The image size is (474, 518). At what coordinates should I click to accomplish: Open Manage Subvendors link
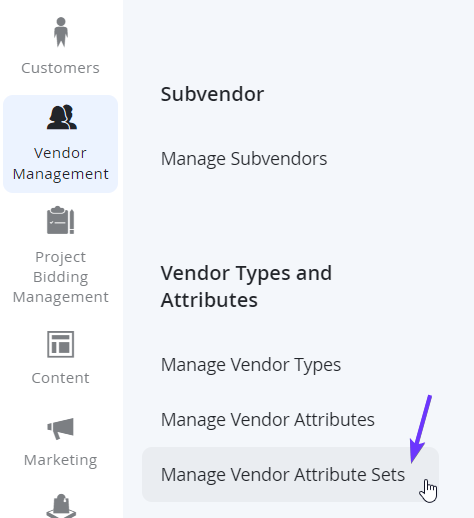[244, 159]
